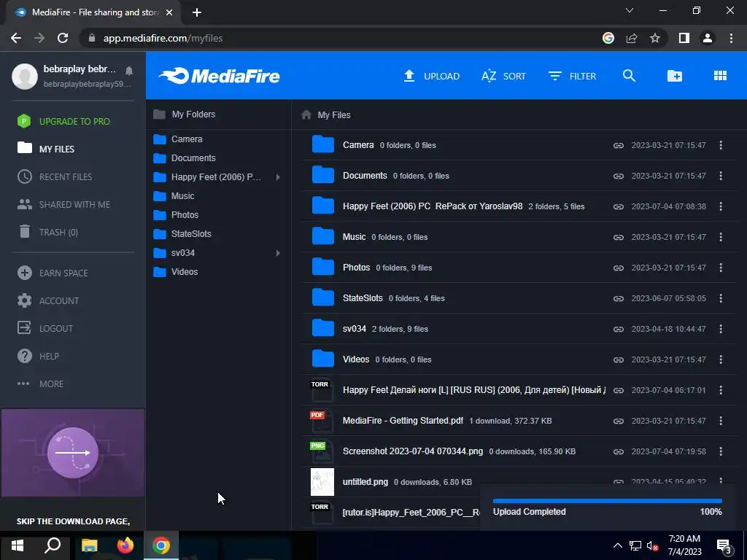Click the Upload Completed progress bar

point(608,501)
